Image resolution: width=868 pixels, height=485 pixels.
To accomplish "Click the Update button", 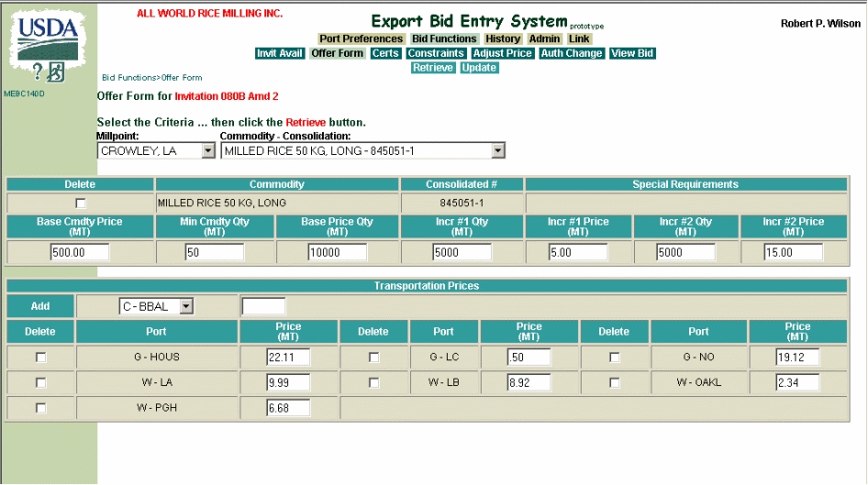I will point(479,68).
